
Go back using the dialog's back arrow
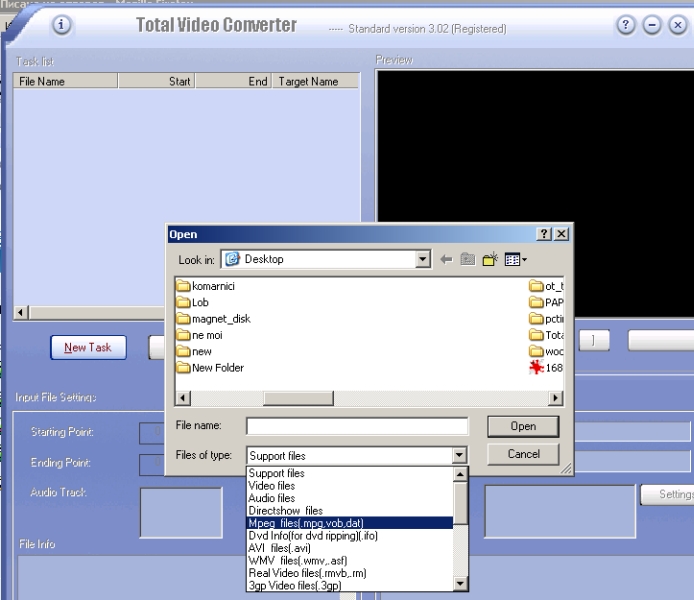click(446, 259)
